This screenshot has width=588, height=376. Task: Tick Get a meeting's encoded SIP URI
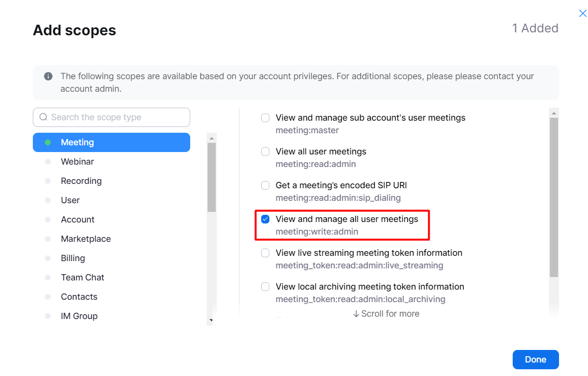click(x=266, y=185)
